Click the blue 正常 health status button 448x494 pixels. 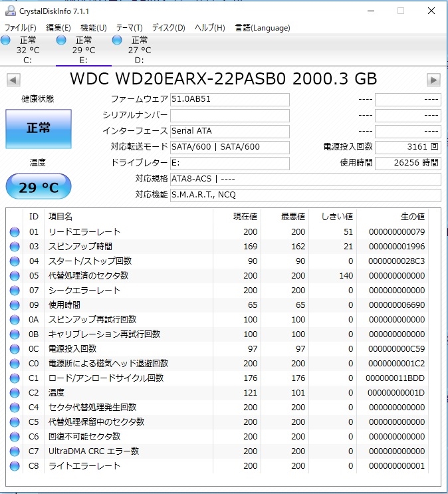tap(39, 129)
